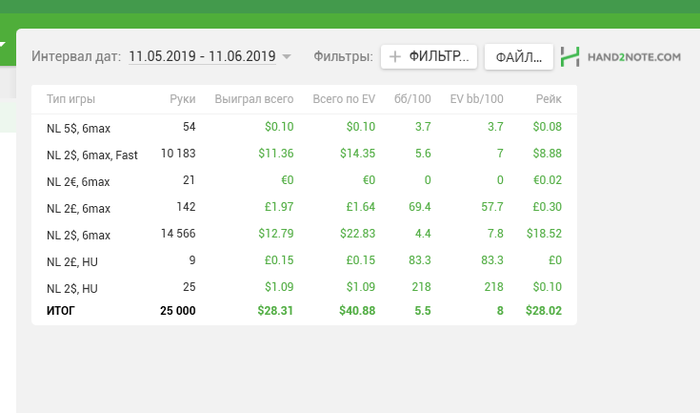Click the date range 11.05.2019 - 11.06.2019
This screenshot has width=700, height=413.
[202, 57]
